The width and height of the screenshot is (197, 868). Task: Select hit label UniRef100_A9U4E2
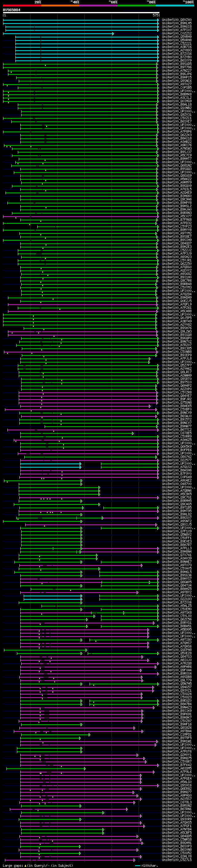177,481
